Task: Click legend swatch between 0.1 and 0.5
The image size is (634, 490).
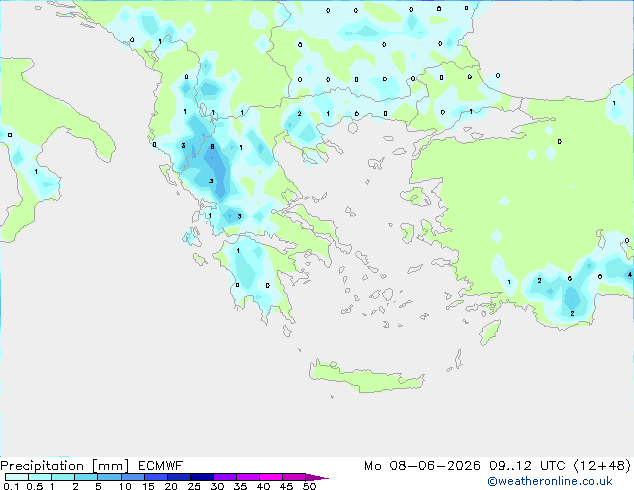Action: tap(17, 477)
